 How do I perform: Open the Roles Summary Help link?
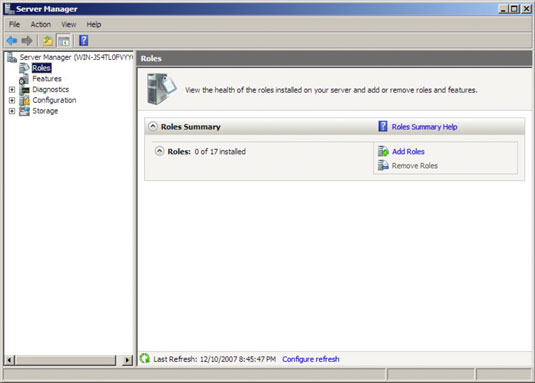(x=424, y=127)
